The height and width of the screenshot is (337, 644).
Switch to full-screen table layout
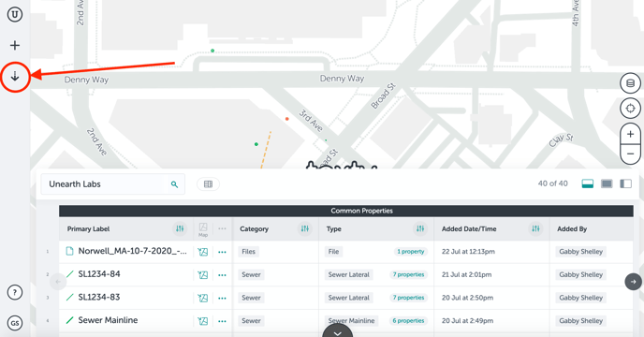pyautogui.click(x=607, y=183)
